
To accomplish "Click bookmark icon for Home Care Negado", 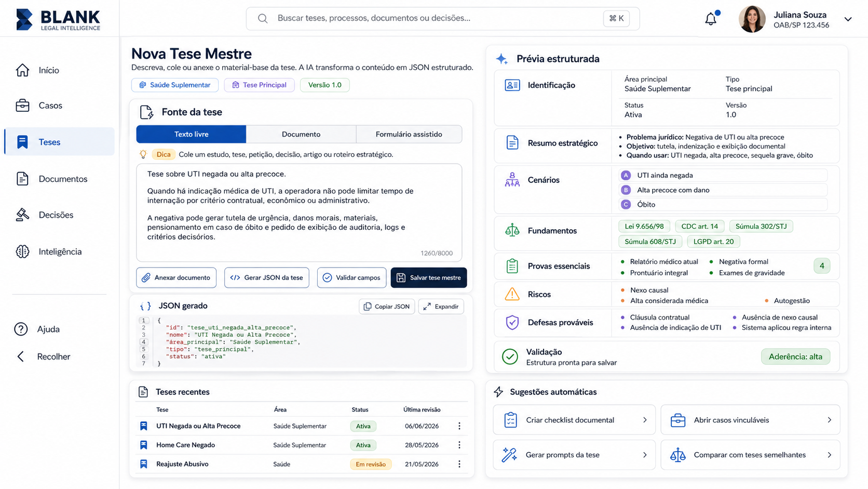I will 144,445.
